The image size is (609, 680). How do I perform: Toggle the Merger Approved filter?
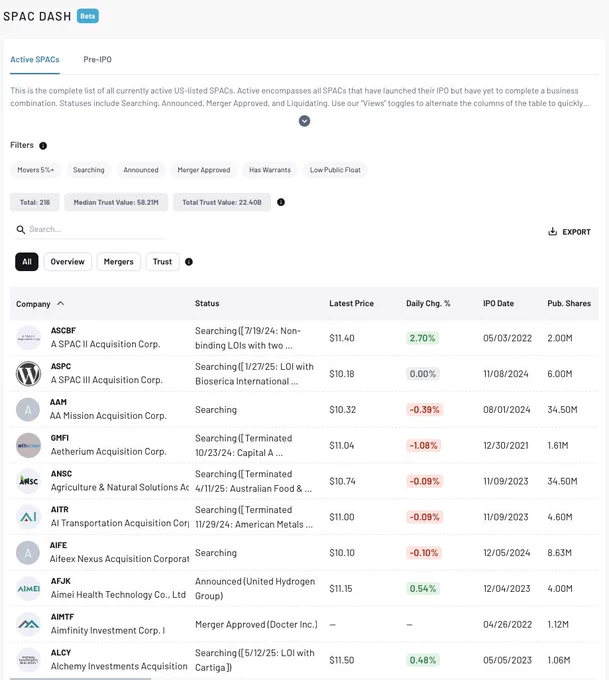tap(204, 170)
